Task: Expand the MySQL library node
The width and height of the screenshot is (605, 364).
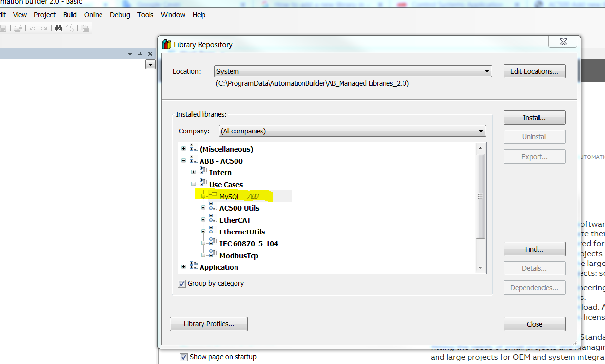Action: point(203,196)
